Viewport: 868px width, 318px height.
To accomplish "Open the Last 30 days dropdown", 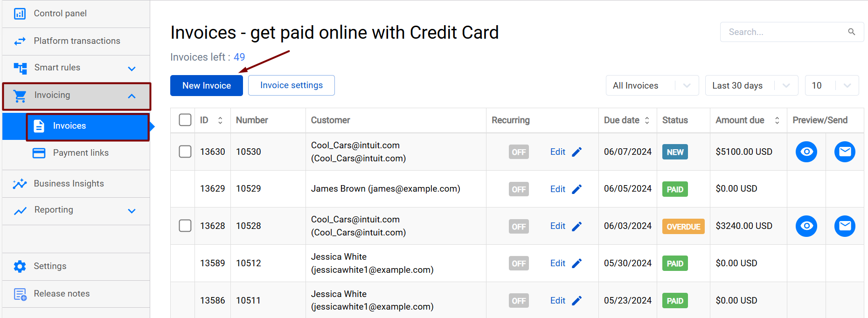I will pos(751,85).
